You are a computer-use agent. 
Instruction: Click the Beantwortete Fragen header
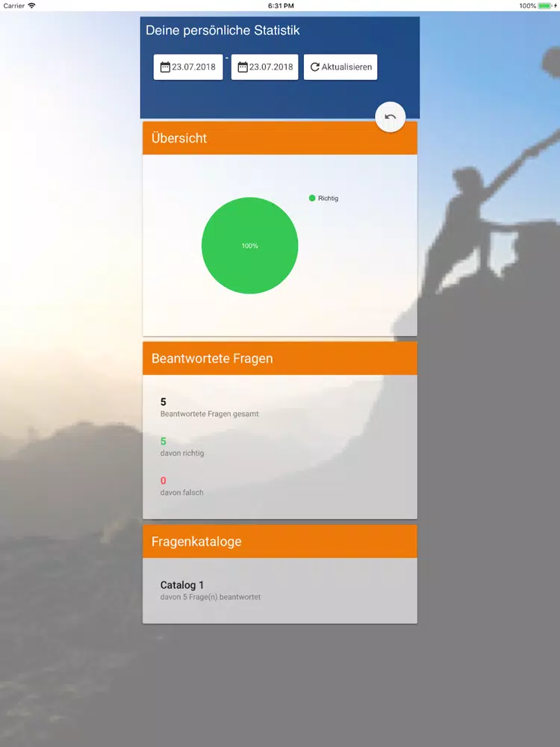coord(280,359)
